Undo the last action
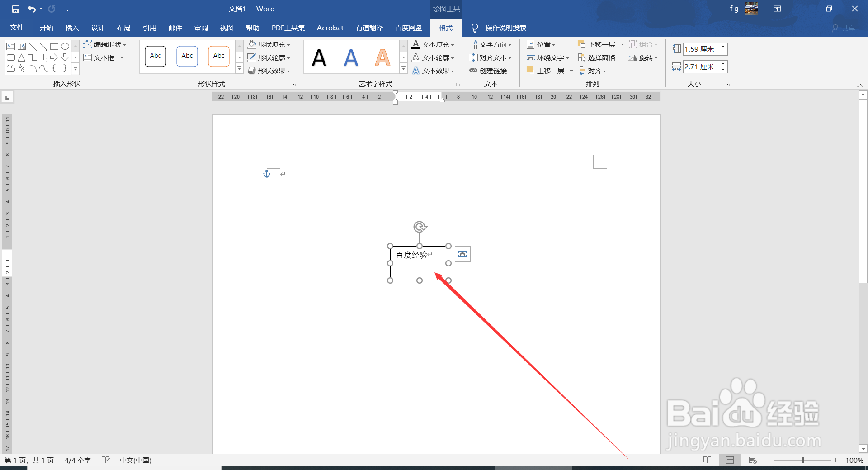 [x=32, y=9]
